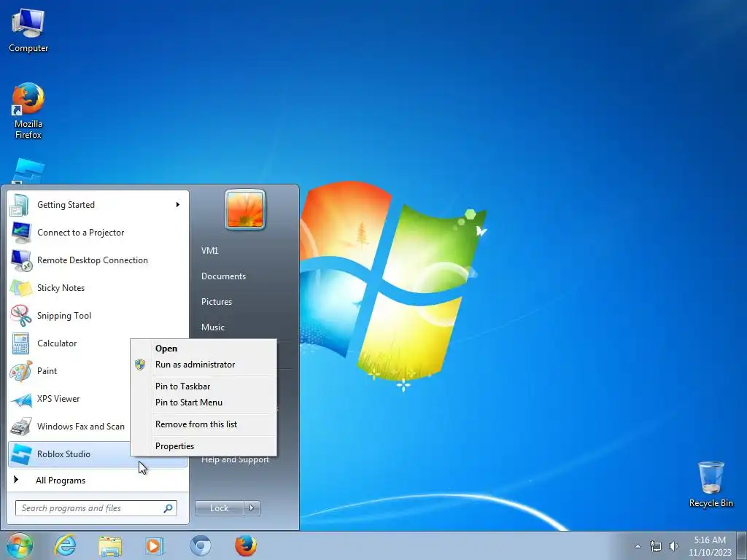Viewport: 747px width, 560px height.
Task: Choose Open in the context menu
Action: pyautogui.click(x=166, y=349)
